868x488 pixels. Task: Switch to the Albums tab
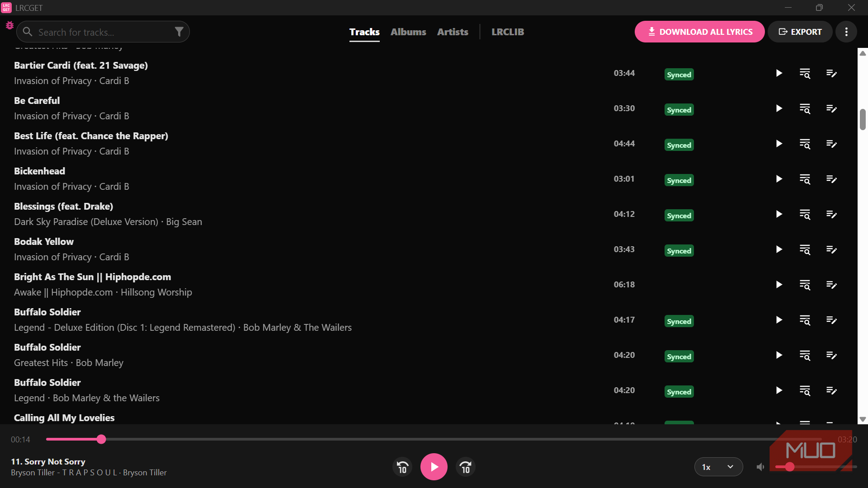[408, 32]
